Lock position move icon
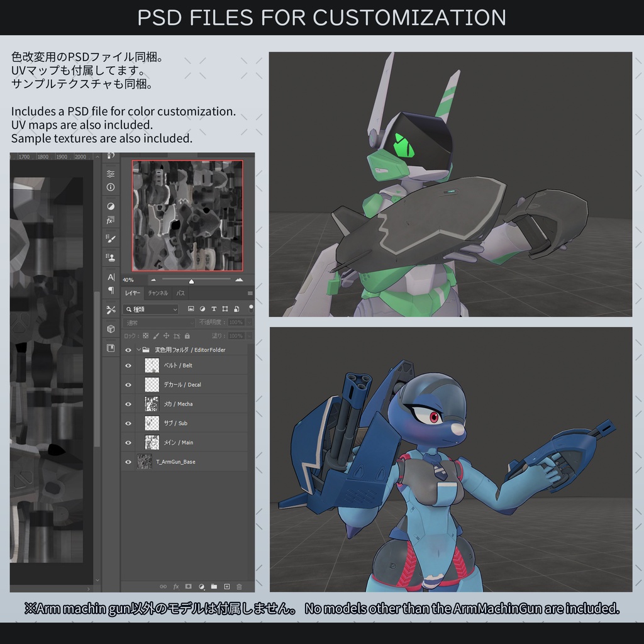The image size is (644, 644). pos(166,336)
